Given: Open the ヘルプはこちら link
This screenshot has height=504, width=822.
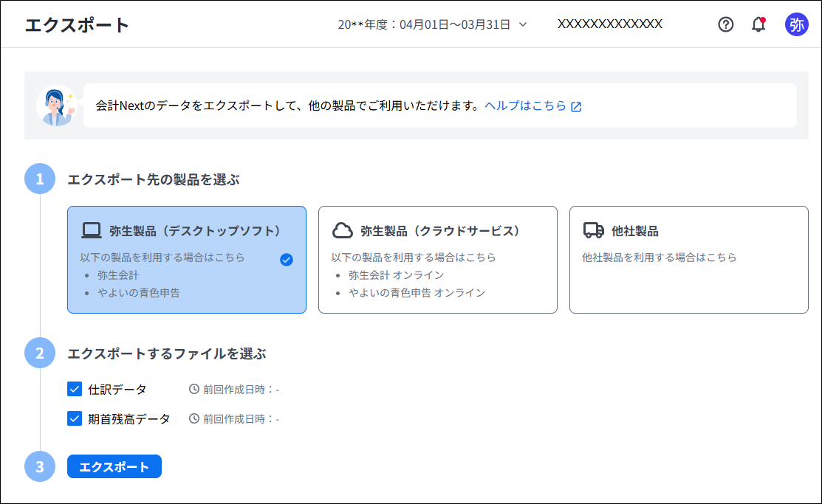Looking at the screenshot, I should tap(525, 106).
